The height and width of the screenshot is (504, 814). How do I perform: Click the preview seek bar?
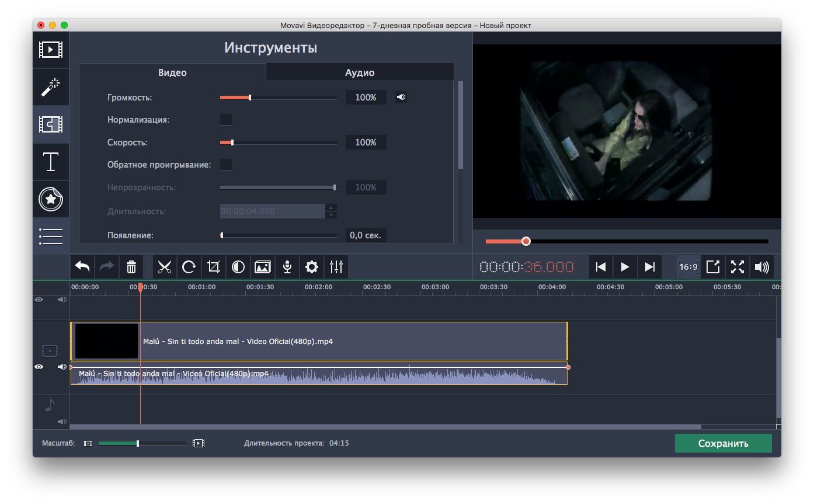click(627, 241)
